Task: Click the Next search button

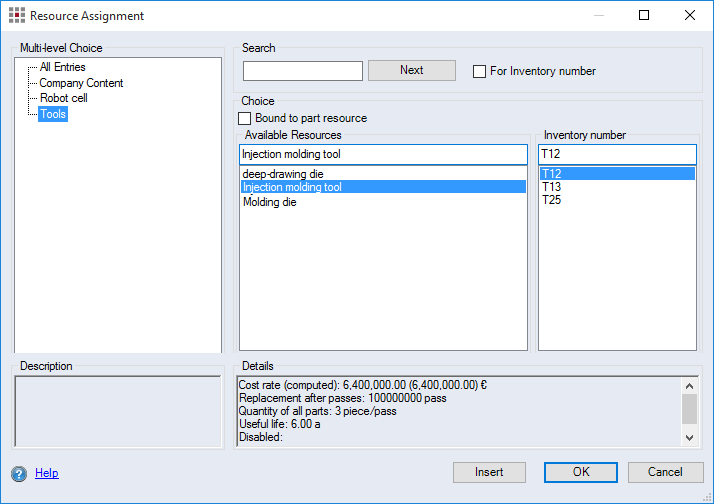Action: (x=412, y=70)
